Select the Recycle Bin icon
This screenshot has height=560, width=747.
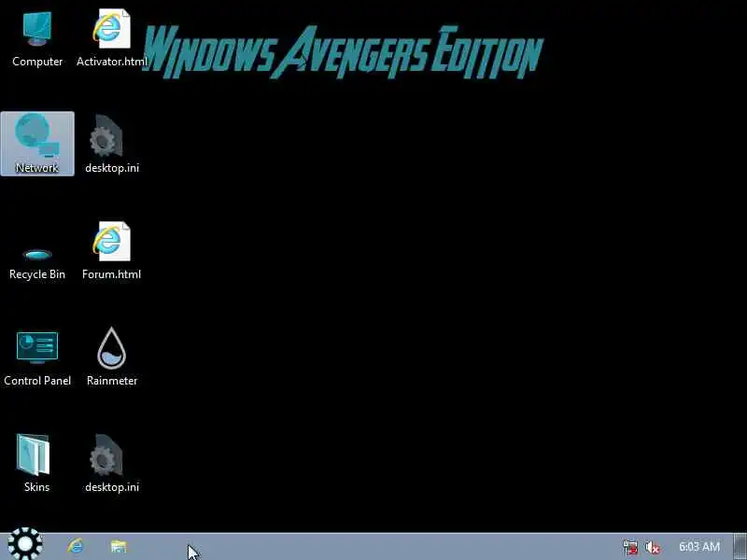click(x=37, y=263)
